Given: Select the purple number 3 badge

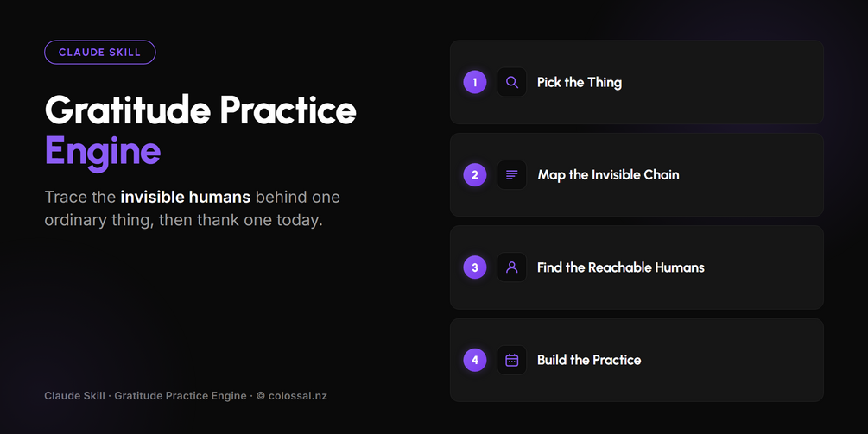Looking at the screenshot, I should [x=475, y=267].
